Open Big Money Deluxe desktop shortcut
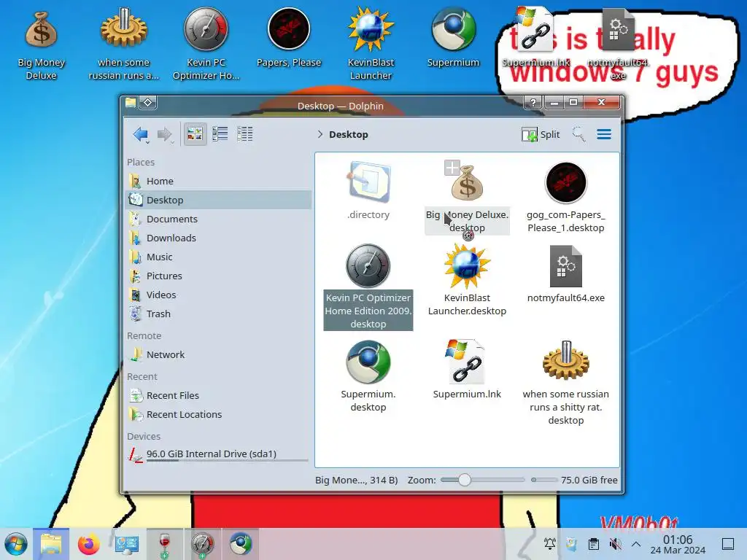The height and width of the screenshot is (560, 747). point(42,45)
